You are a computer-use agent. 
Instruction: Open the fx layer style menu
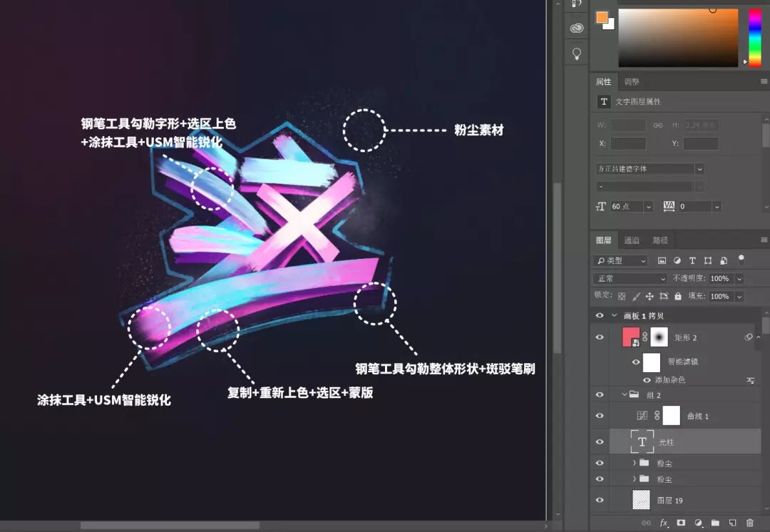(664, 523)
